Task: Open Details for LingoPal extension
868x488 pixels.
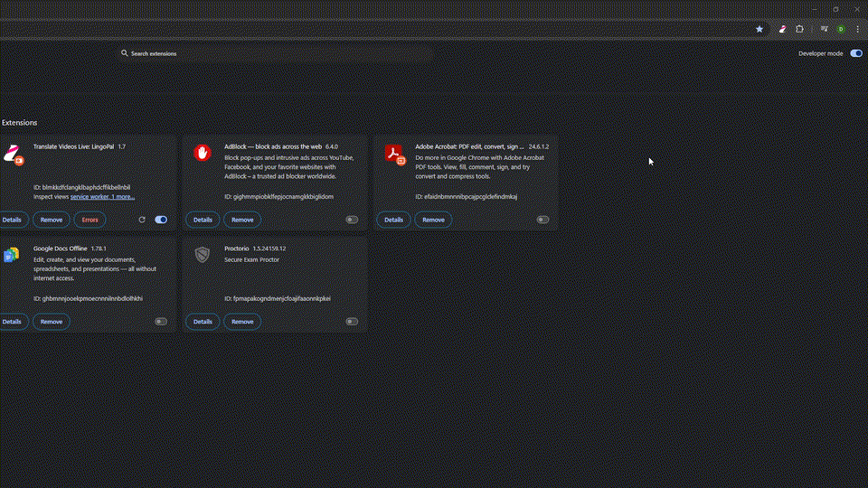Action: 12,220
